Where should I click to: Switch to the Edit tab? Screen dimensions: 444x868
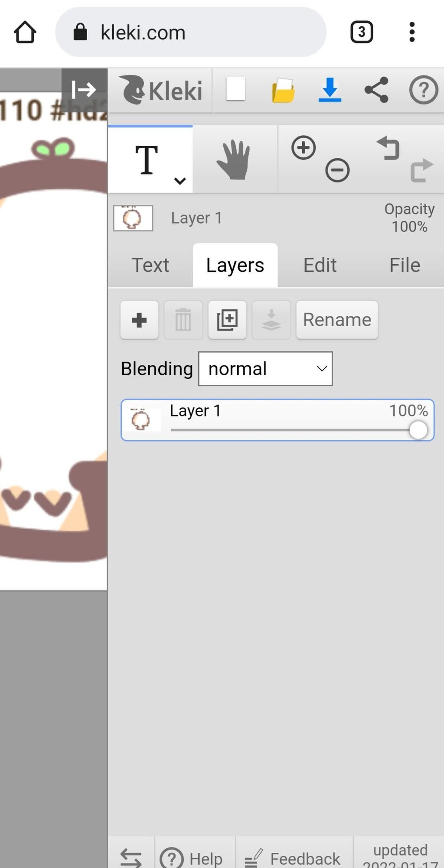[320, 265]
